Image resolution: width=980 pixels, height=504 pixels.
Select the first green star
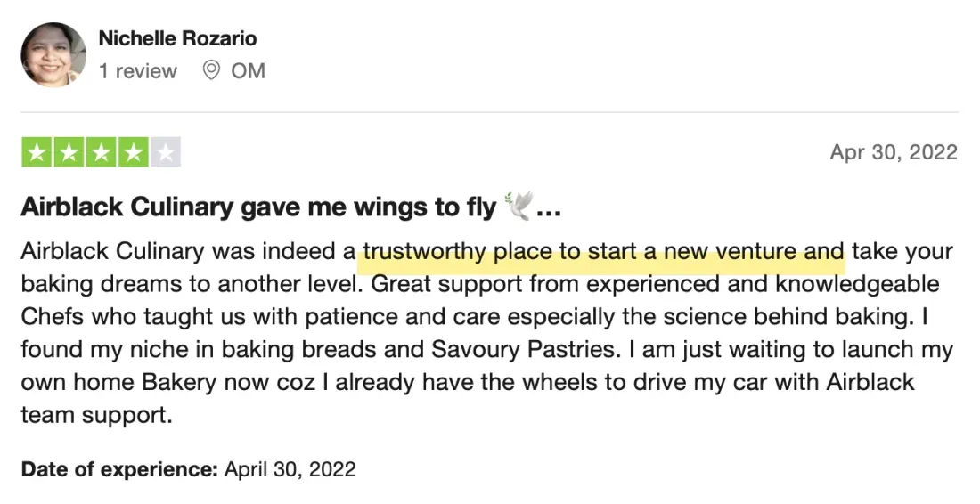pos(37,151)
